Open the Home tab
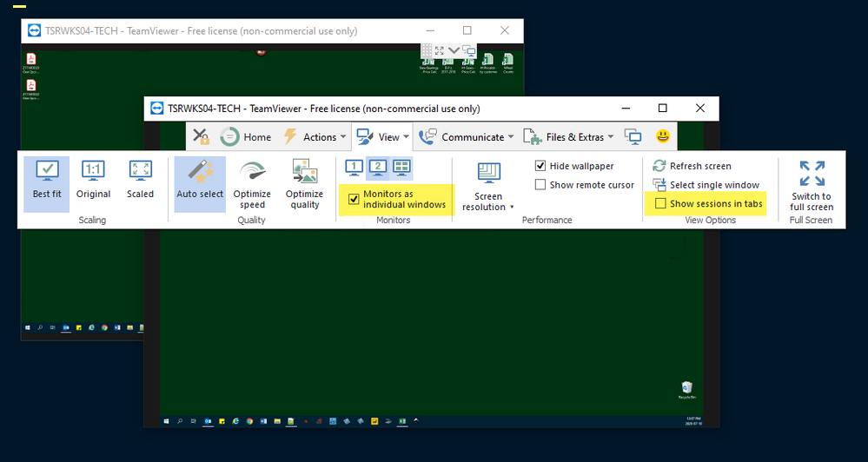868x462 pixels. pyautogui.click(x=246, y=136)
